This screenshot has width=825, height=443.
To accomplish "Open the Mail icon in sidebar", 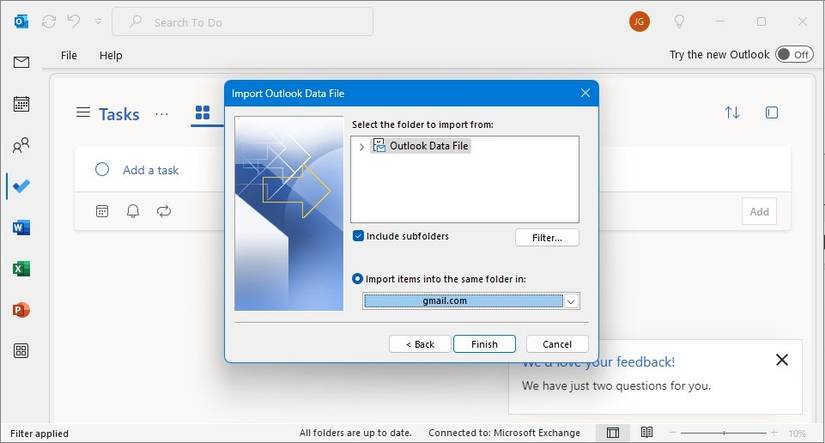I will [x=21, y=62].
